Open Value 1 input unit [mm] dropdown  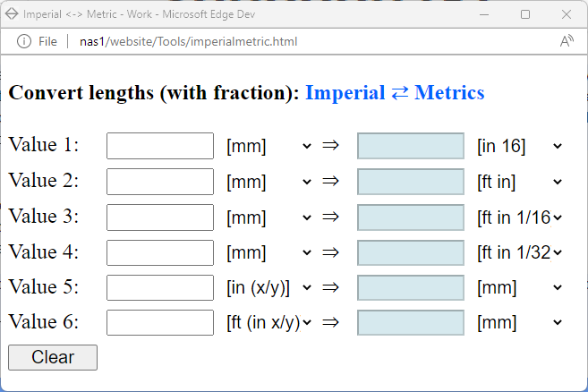click(268, 146)
